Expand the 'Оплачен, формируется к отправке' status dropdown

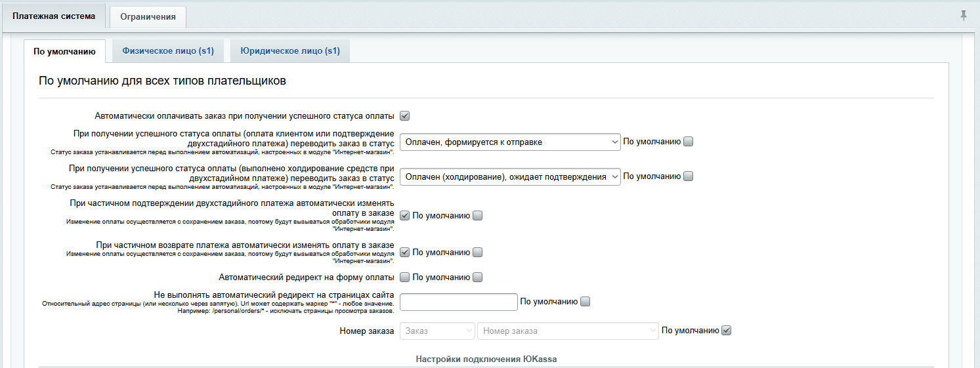pos(509,142)
